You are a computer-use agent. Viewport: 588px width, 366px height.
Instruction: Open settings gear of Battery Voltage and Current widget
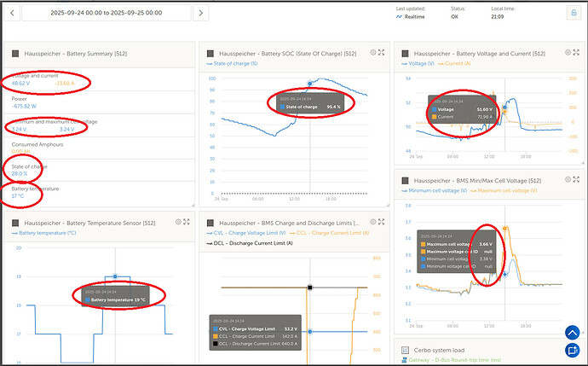(568, 53)
